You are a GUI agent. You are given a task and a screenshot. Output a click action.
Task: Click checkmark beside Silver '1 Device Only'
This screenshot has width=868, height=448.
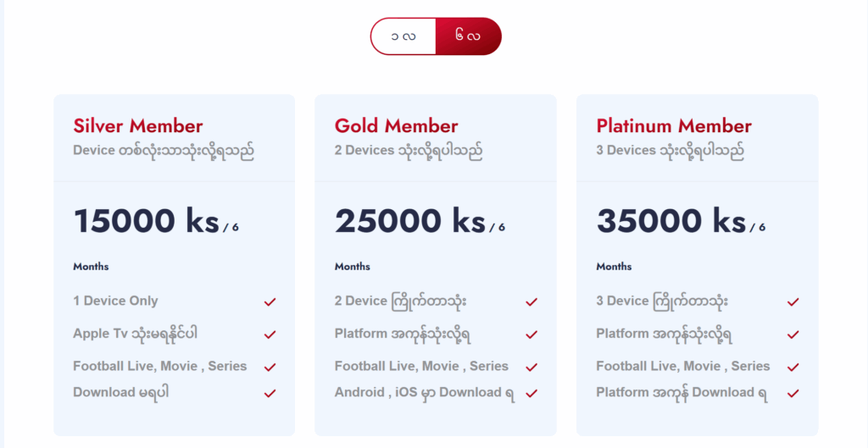tap(270, 302)
